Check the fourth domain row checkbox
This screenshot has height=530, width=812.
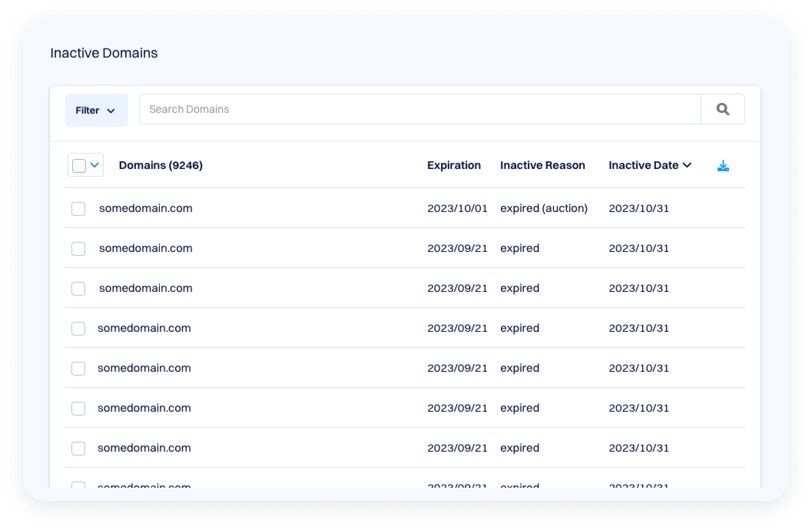click(x=78, y=329)
